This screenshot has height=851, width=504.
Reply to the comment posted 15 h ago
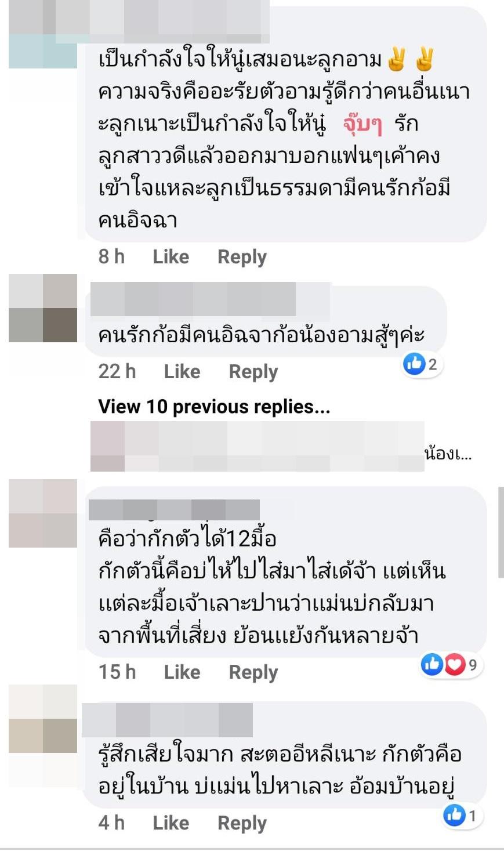[x=253, y=672]
